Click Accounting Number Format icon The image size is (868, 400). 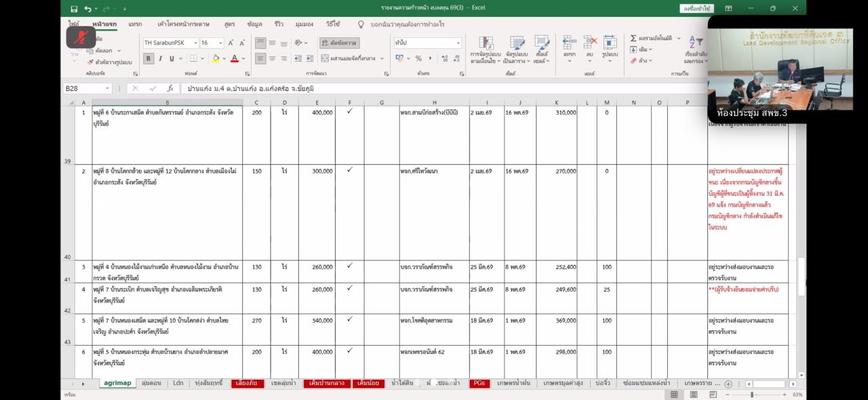(x=400, y=58)
